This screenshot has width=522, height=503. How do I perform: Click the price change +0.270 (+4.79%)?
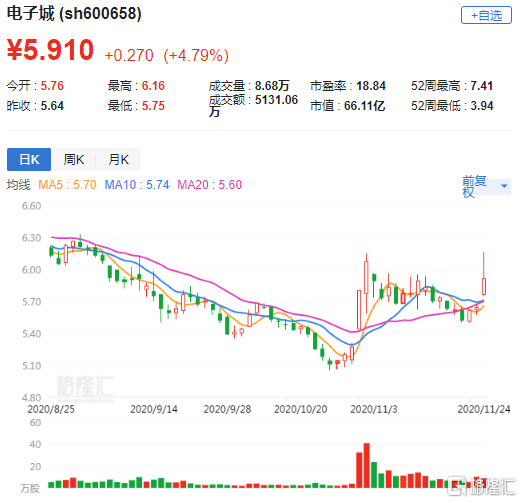coord(166,55)
